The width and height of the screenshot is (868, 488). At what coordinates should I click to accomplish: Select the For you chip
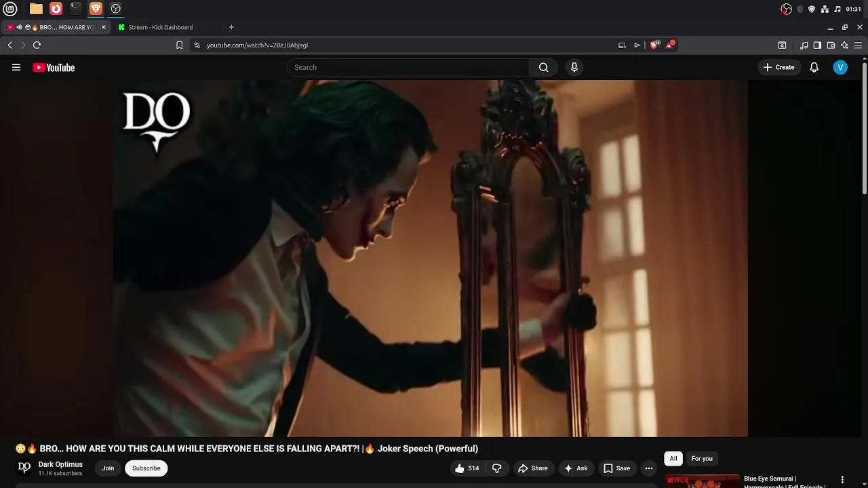point(702,459)
